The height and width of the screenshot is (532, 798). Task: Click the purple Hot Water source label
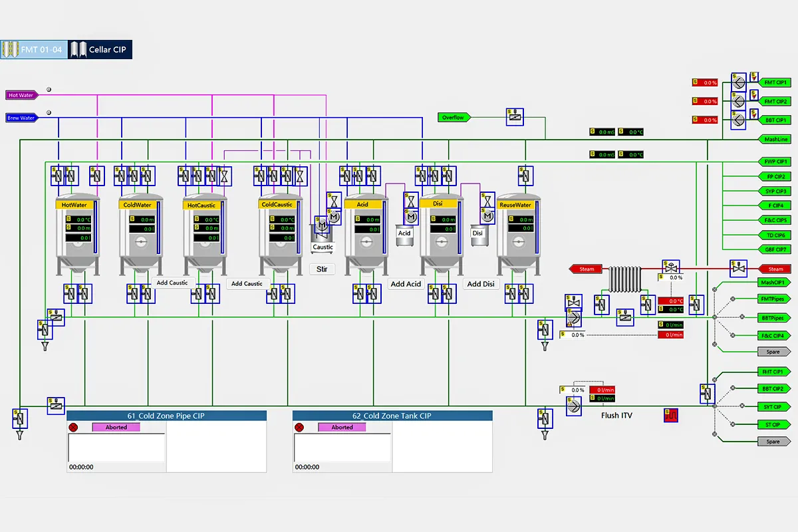coord(22,95)
